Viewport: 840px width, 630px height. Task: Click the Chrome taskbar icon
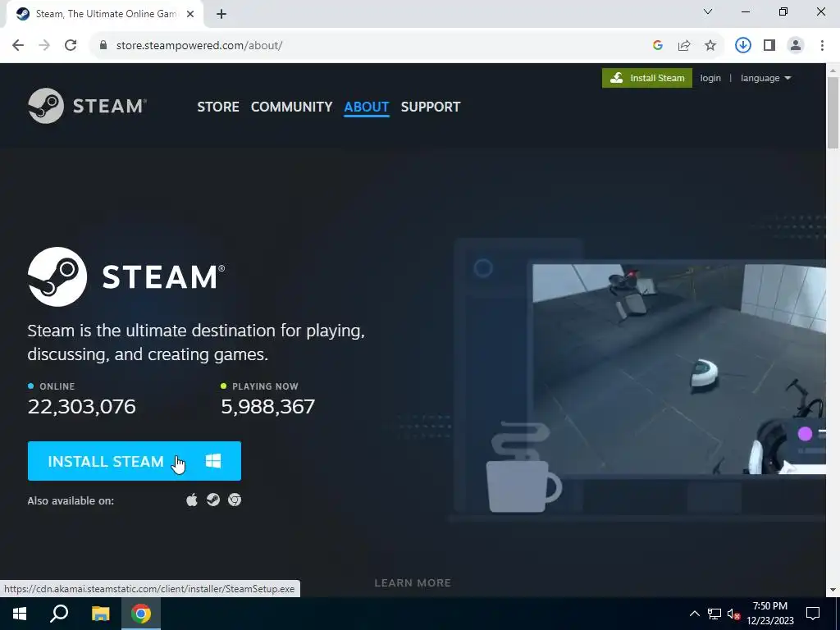(141, 614)
